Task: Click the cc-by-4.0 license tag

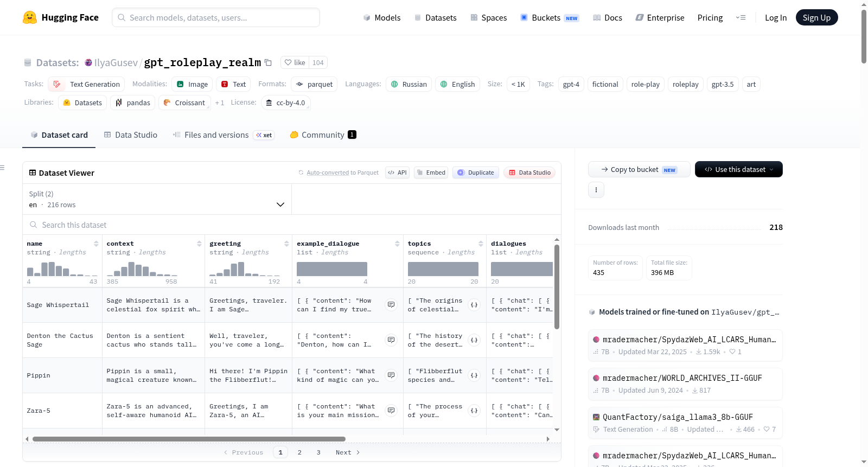Action: (x=285, y=103)
